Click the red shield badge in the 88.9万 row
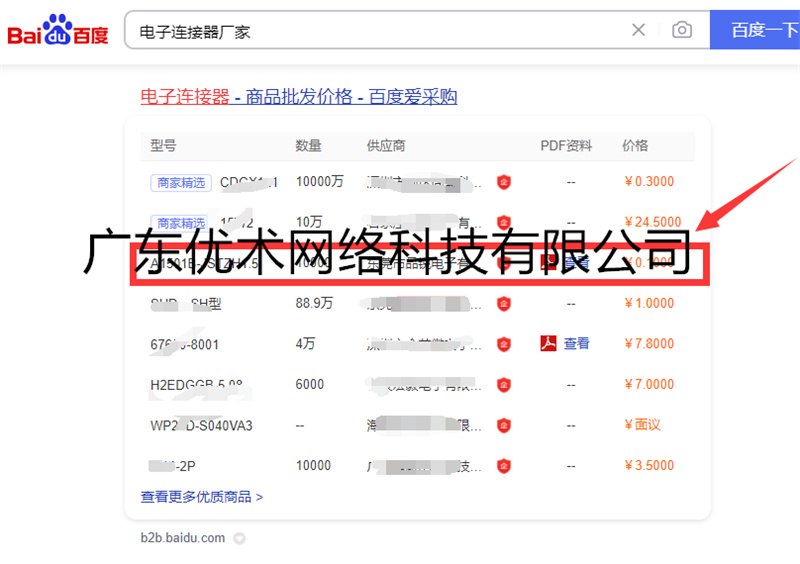This screenshot has width=800, height=564. click(x=504, y=304)
